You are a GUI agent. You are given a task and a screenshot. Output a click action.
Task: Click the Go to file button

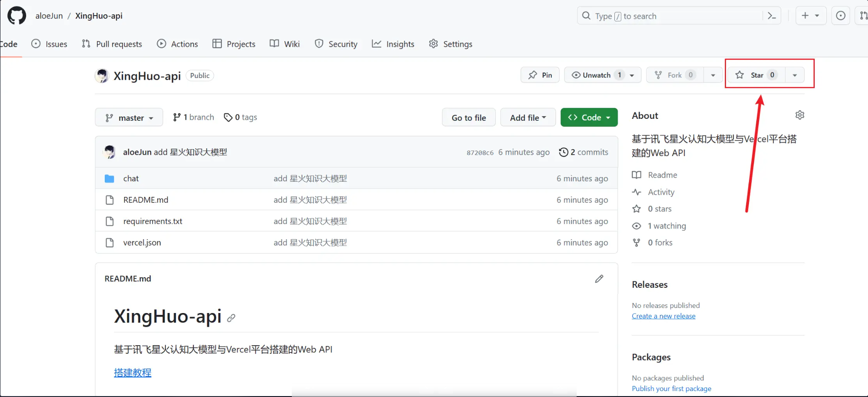[469, 117]
